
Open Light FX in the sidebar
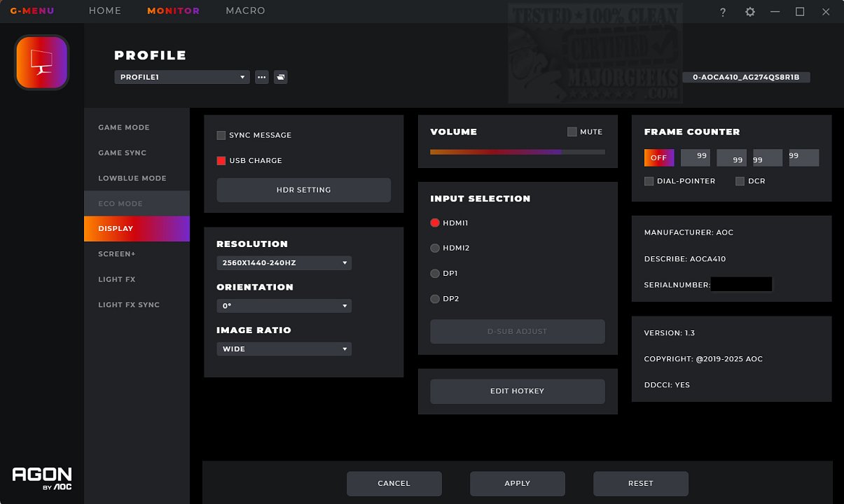click(137, 279)
